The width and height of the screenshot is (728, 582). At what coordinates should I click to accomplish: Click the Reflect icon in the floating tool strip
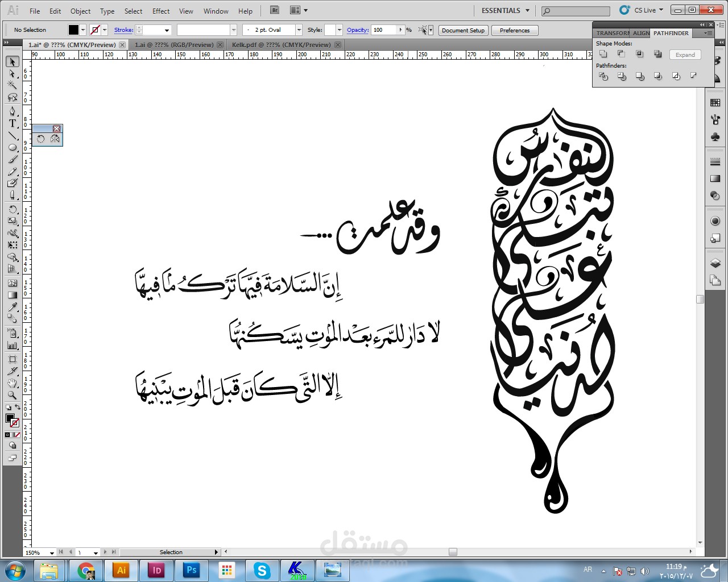pos(55,139)
